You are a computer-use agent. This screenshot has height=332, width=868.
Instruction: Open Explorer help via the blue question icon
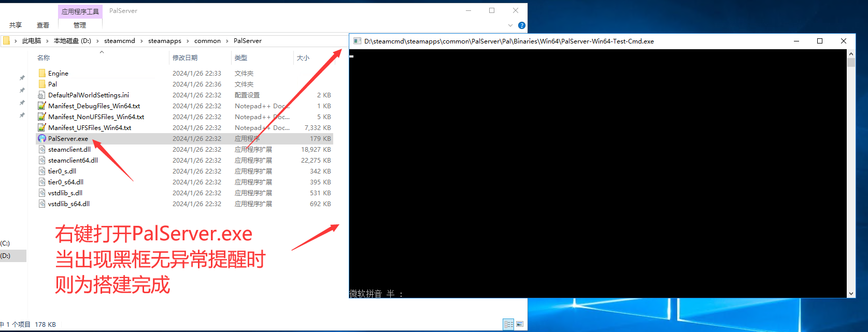coord(521,25)
